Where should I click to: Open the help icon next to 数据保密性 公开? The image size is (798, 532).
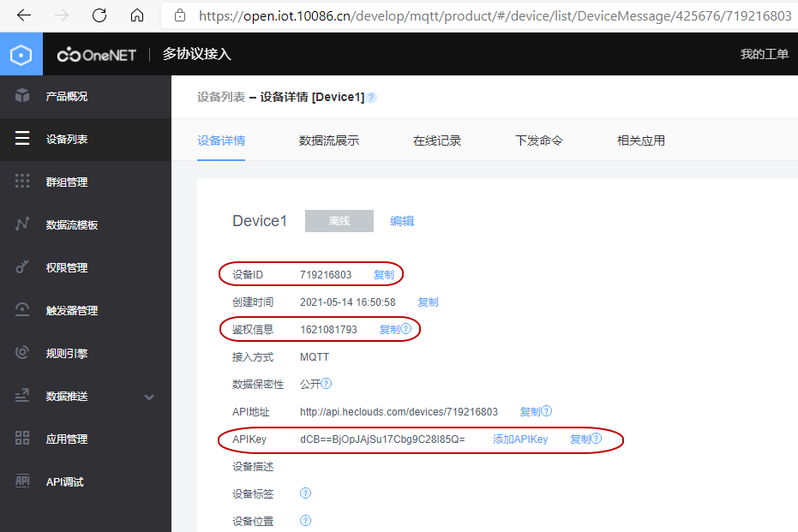328,384
